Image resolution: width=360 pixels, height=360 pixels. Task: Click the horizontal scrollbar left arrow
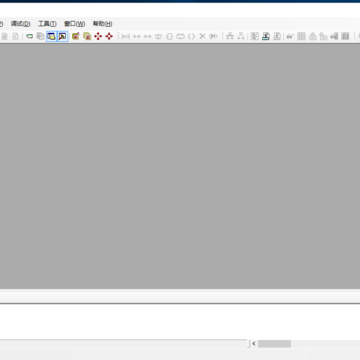[x=254, y=344]
